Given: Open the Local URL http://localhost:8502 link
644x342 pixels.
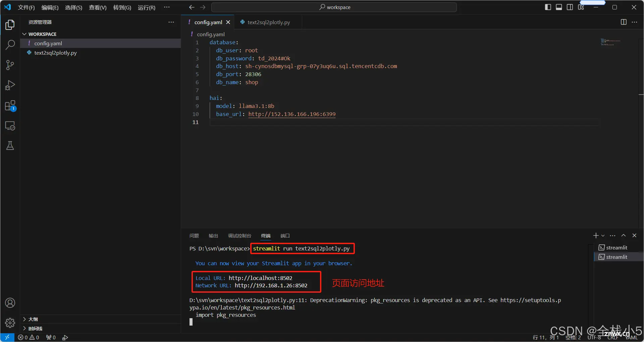Looking at the screenshot, I should click(260, 278).
